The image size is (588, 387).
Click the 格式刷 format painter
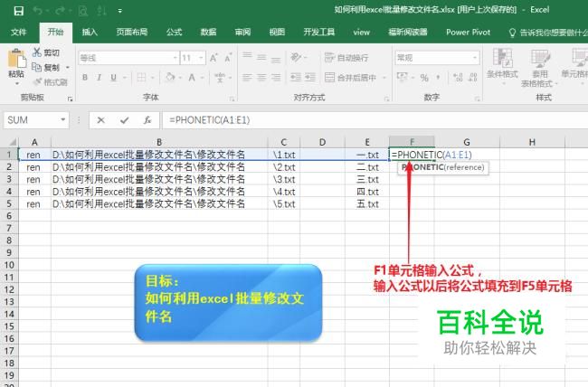pyautogui.click(x=50, y=81)
